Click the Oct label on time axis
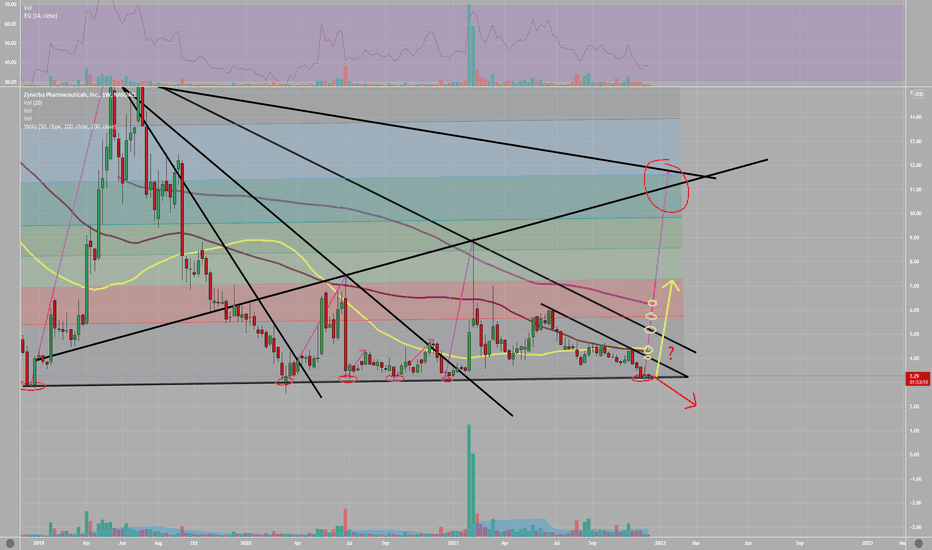This screenshot has height=550, width=932. pos(193,543)
